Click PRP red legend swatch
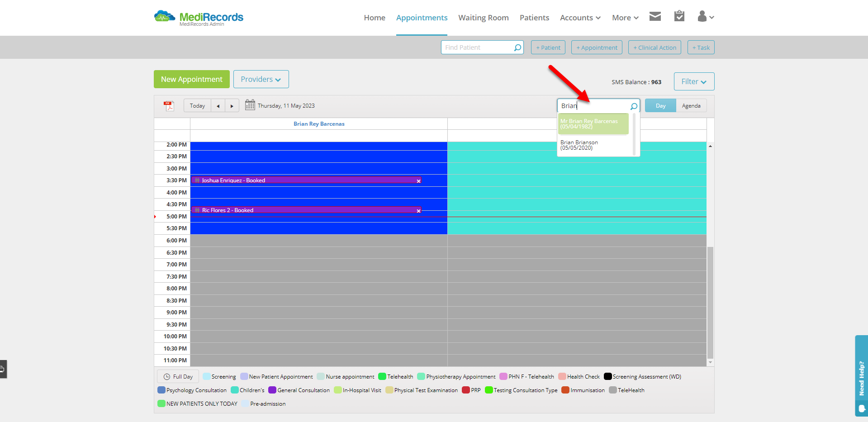Screen dimensions: 868x422 pyautogui.click(x=466, y=390)
